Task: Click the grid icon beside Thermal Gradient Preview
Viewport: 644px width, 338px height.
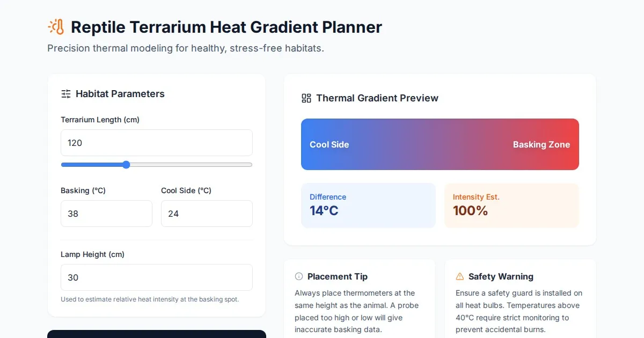Action: [x=306, y=98]
